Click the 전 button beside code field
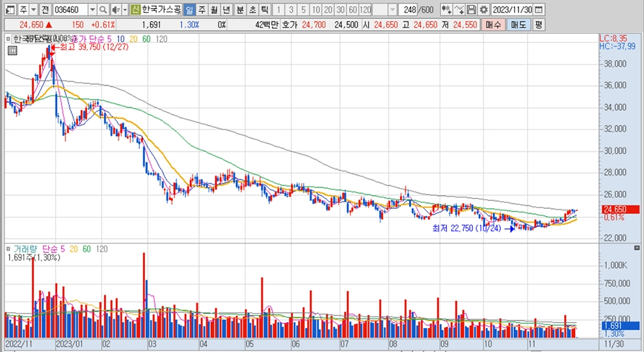 (x=46, y=10)
